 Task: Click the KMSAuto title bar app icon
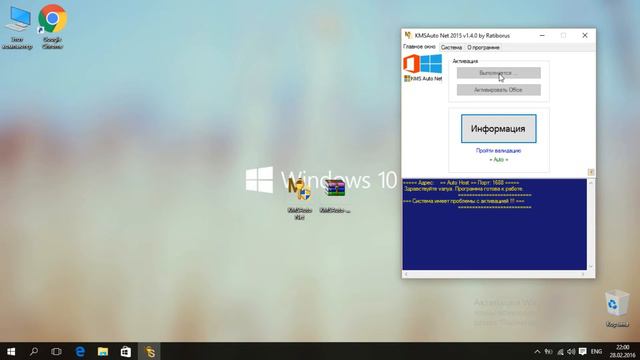coord(407,36)
